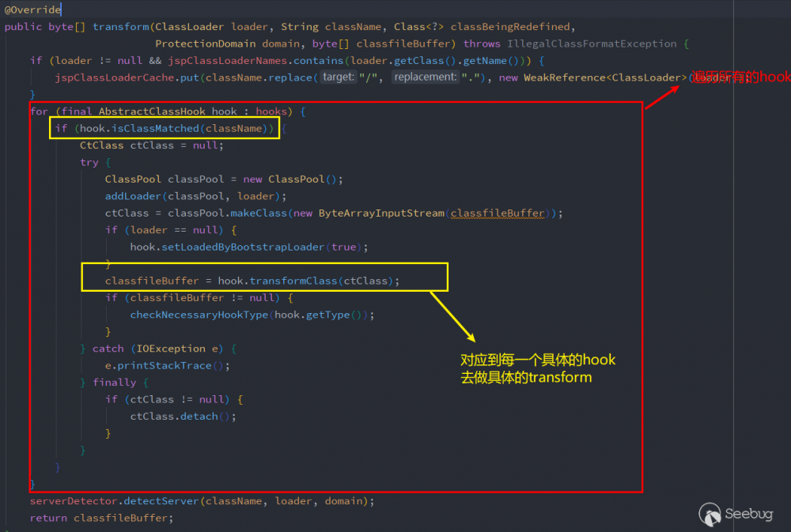The width and height of the screenshot is (791, 532).
Task: Click the detectServer method call
Action: pyautogui.click(x=161, y=500)
